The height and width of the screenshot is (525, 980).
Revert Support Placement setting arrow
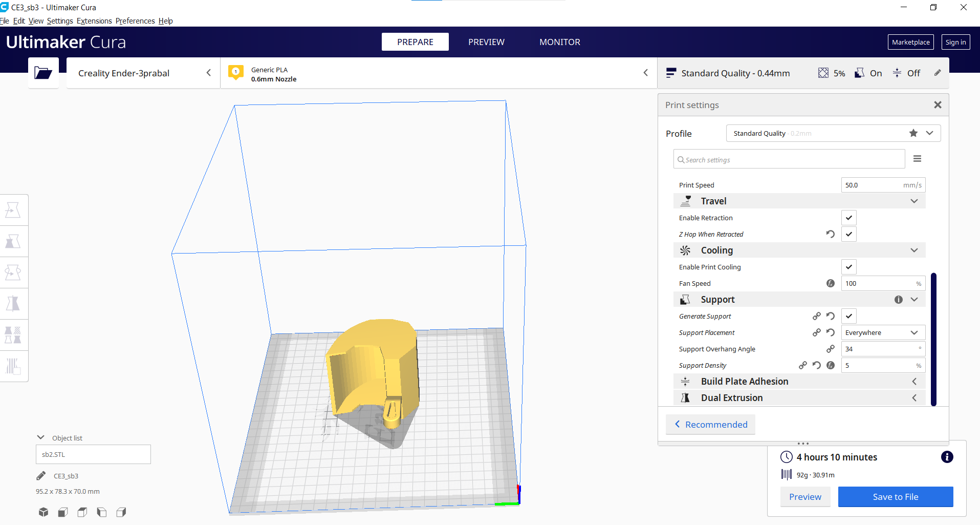tap(830, 332)
